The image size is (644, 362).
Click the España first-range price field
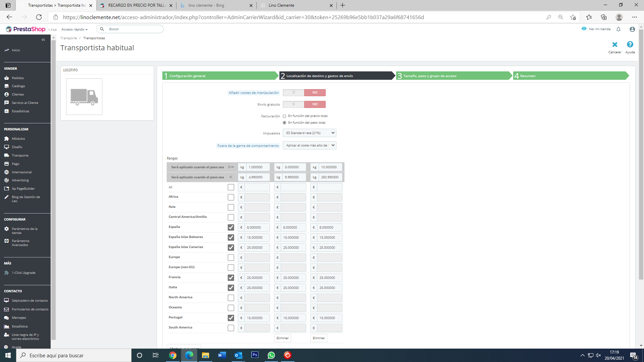pos(257,227)
